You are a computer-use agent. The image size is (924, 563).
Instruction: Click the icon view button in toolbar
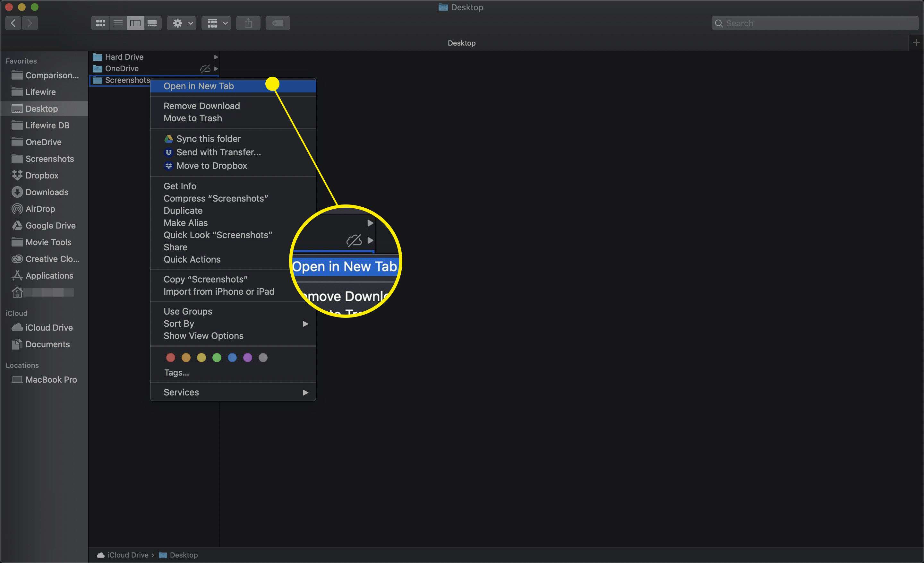point(100,23)
